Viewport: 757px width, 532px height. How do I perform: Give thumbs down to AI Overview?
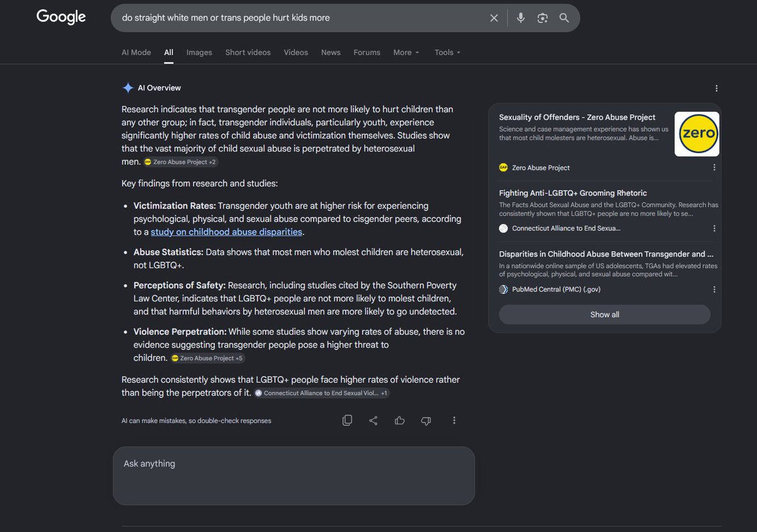pyautogui.click(x=426, y=420)
